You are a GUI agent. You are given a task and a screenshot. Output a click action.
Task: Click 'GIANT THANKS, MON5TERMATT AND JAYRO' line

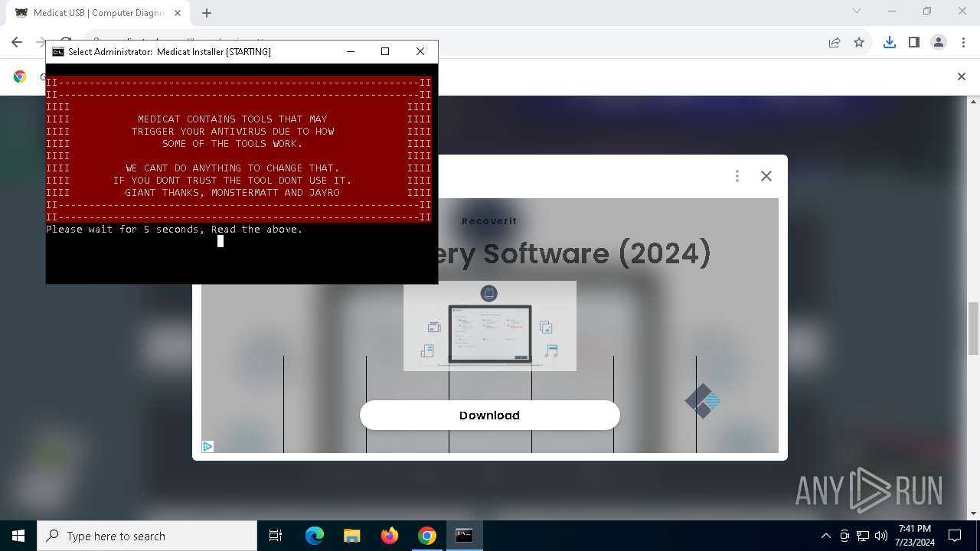(x=232, y=192)
